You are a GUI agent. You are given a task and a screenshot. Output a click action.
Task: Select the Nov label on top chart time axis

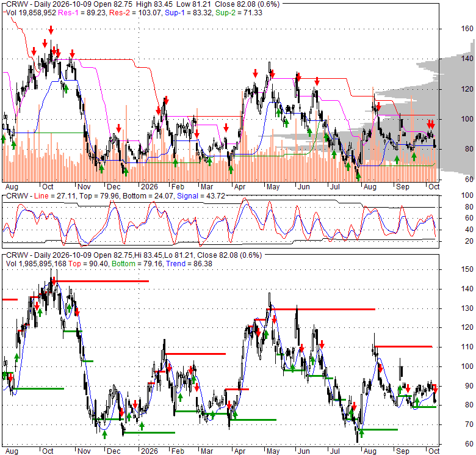[84, 187]
